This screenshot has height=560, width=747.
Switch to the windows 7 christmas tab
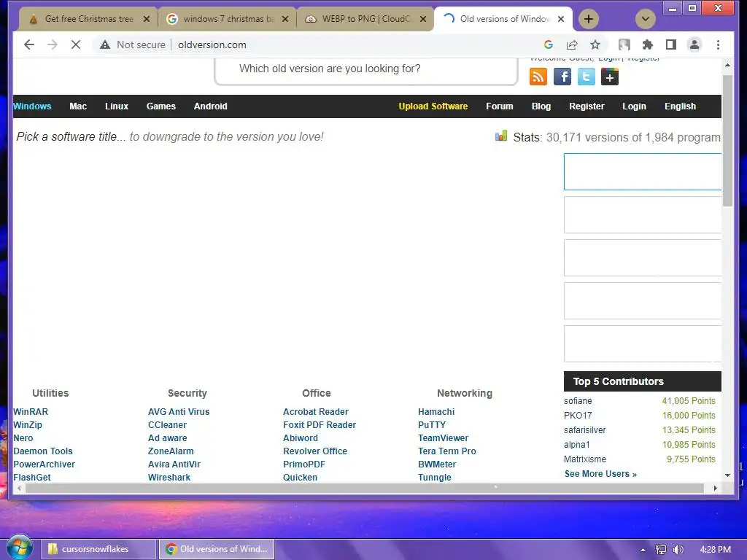click(x=228, y=19)
